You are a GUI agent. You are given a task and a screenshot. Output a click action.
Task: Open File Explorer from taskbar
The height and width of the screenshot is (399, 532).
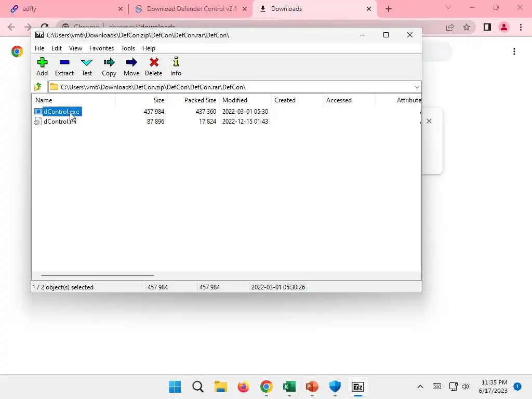tap(220, 387)
